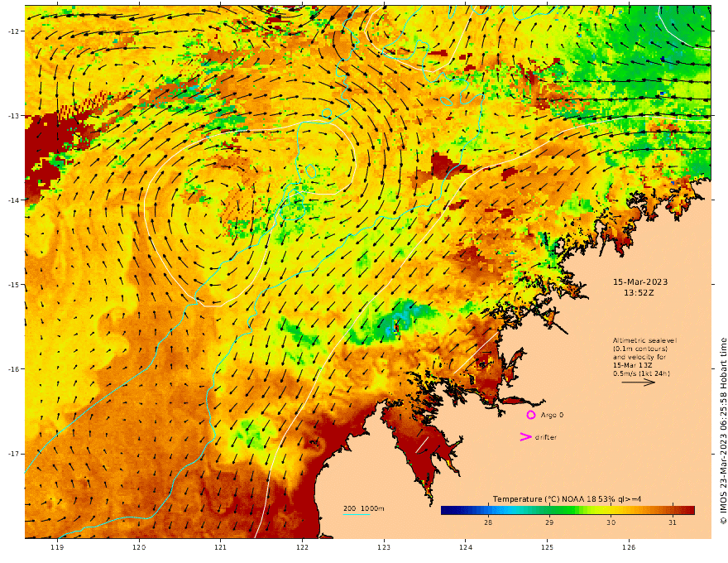Screen dimensions: 728x563
Task: Select the 'Argo 0' legend label
Action: pos(552,415)
